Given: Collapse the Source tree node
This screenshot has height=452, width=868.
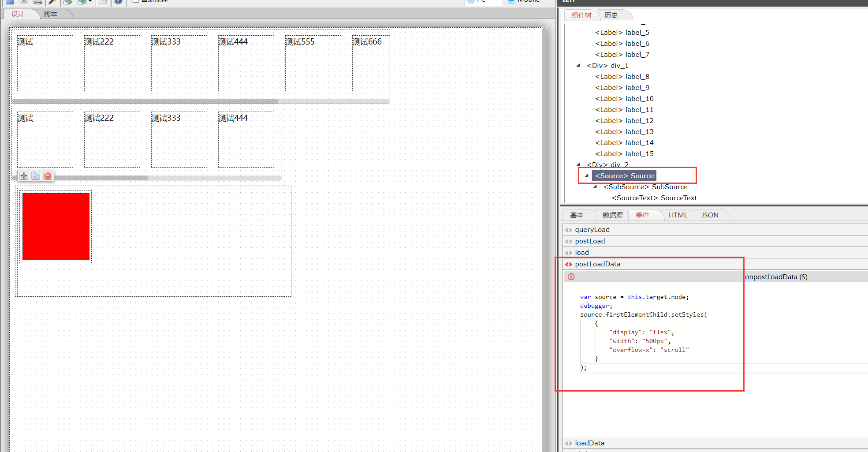Looking at the screenshot, I should [587, 176].
